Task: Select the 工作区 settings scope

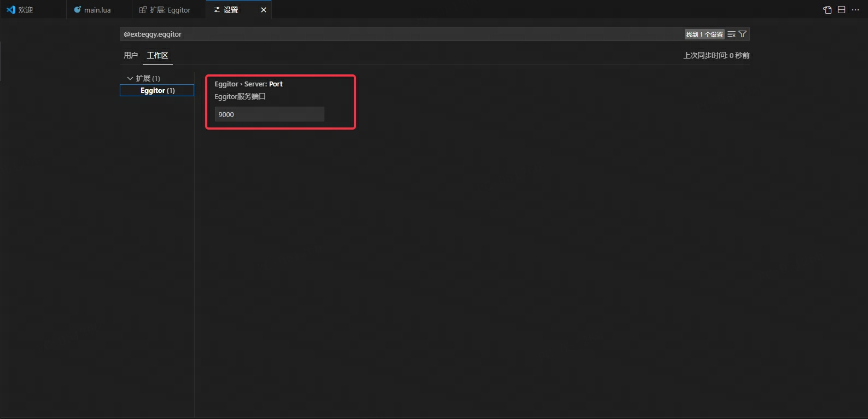Action: point(158,55)
